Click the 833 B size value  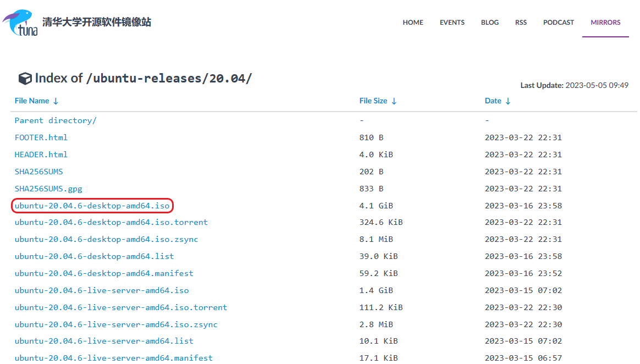pos(371,189)
